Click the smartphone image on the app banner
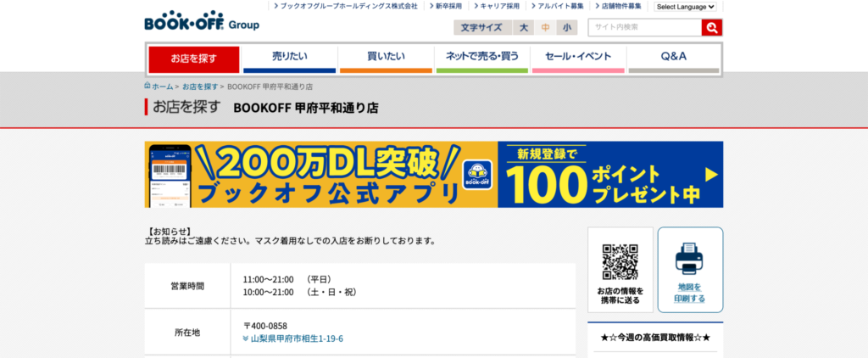 (x=169, y=176)
